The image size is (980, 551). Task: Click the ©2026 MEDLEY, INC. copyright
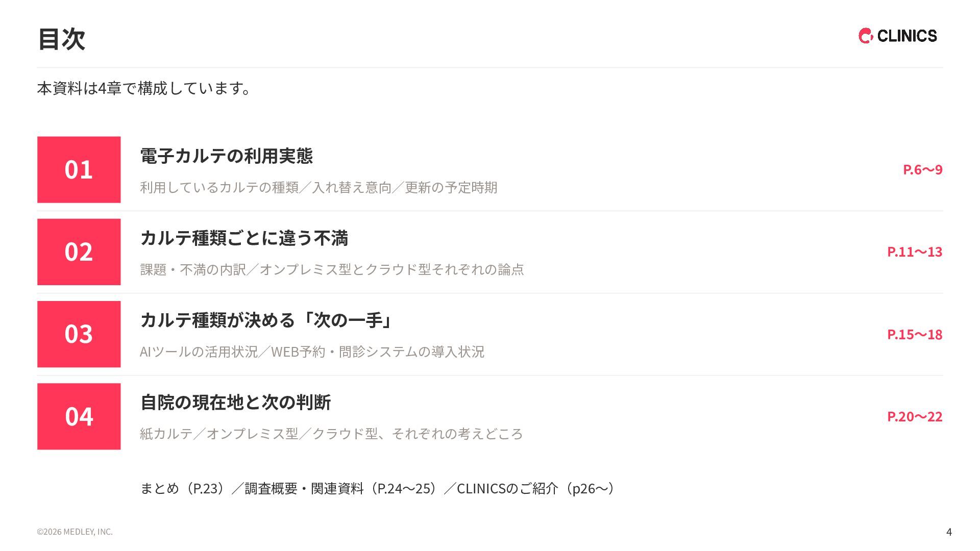click(x=75, y=532)
